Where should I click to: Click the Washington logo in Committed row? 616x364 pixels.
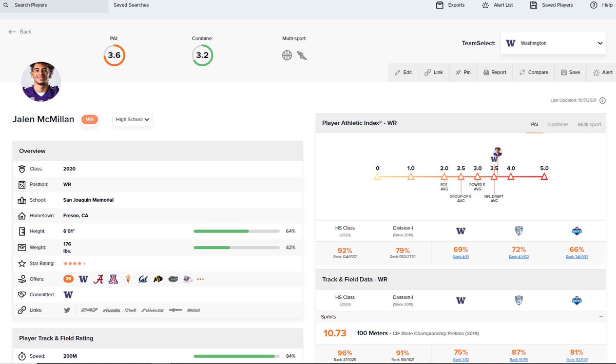[68, 295]
